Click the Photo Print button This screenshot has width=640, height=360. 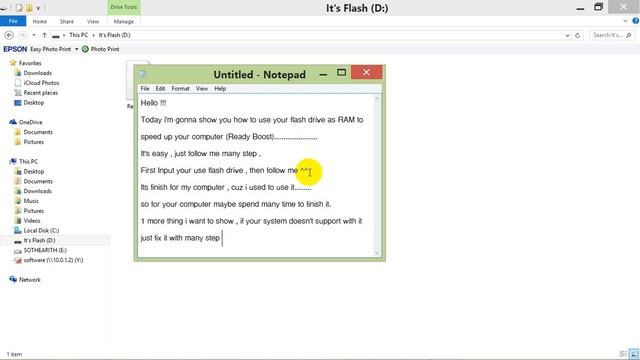coord(100,49)
